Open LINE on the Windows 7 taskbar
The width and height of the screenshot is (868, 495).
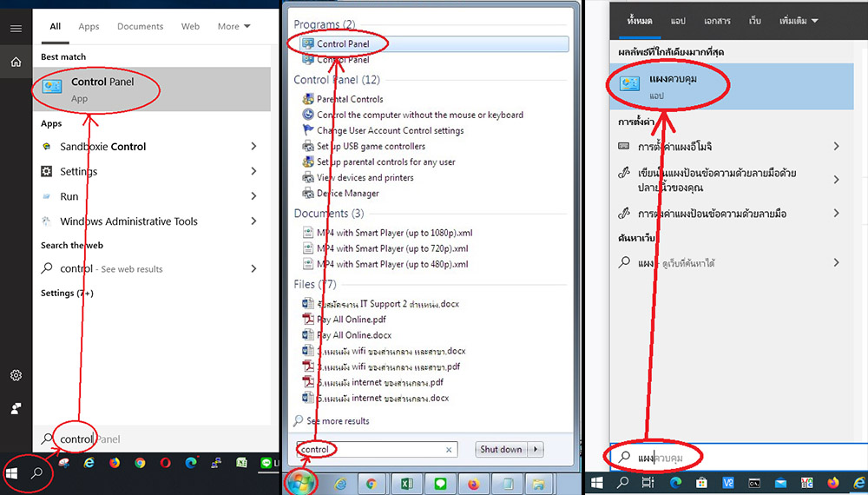(x=441, y=484)
